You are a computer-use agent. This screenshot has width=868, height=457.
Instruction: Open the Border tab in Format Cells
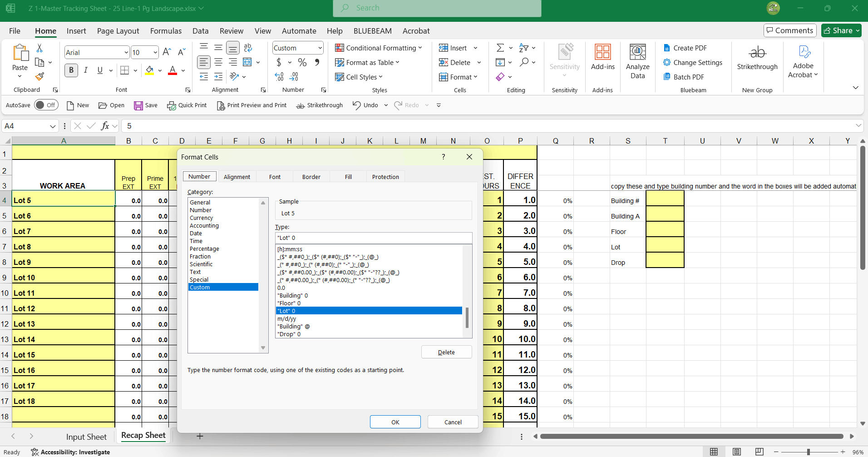click(311, 177)
